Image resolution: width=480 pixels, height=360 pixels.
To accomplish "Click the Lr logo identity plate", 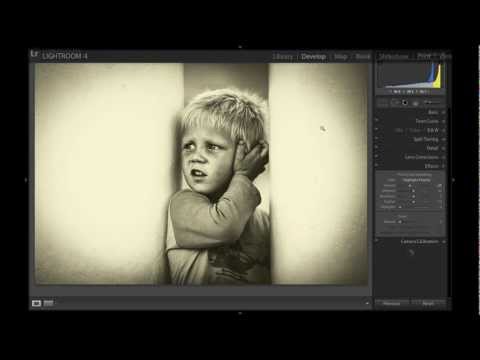I will [x=34, y=53].
